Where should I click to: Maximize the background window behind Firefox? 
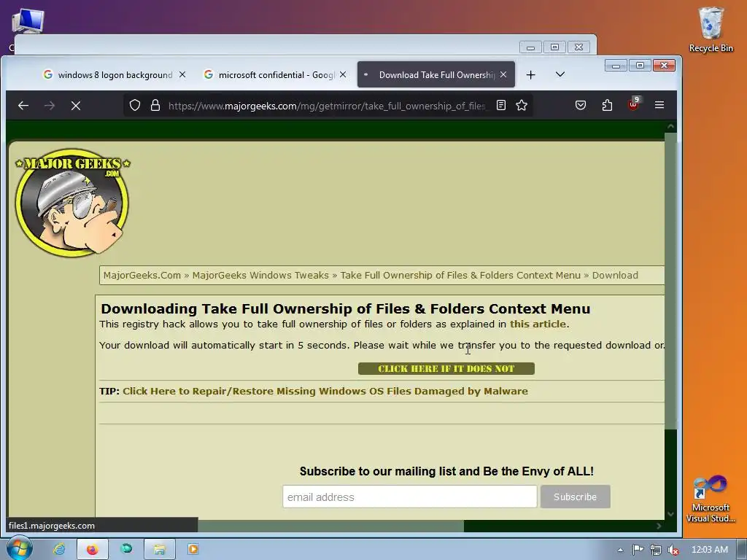[x=554, y=47]
